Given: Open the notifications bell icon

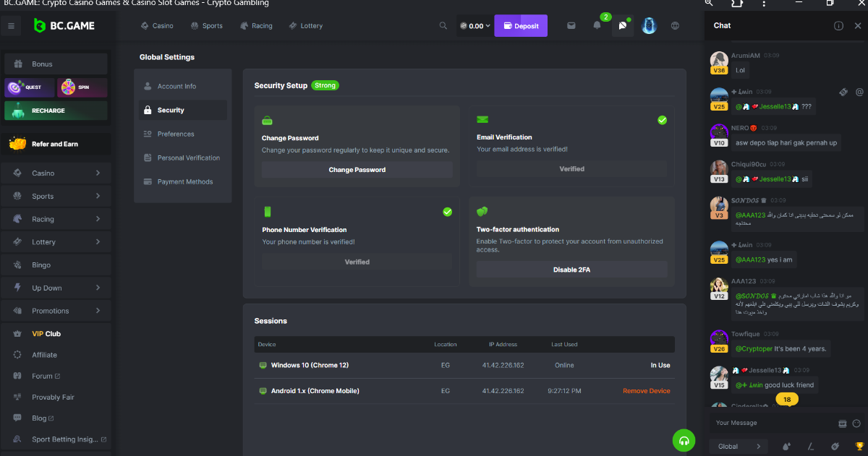Looking at the screenshot, I should (x=597, y=26).
